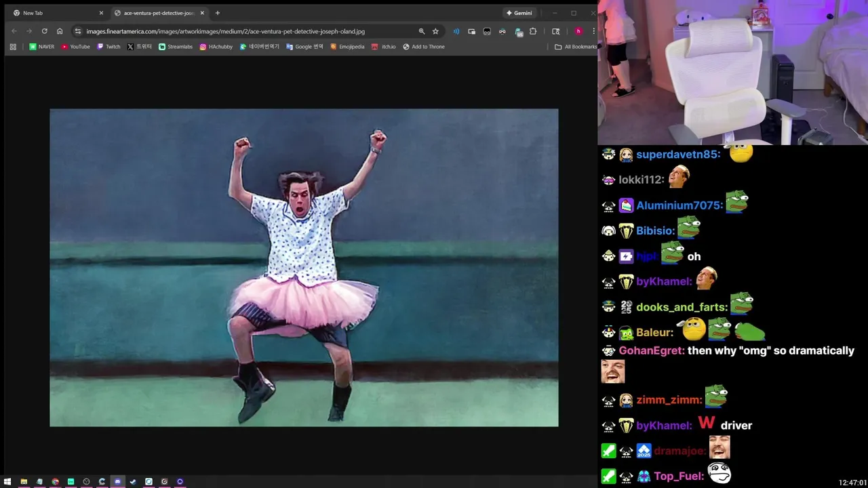
Task: Click username Top_Fuel in chat
Action: pyautogui.click(x=679, y=476)
